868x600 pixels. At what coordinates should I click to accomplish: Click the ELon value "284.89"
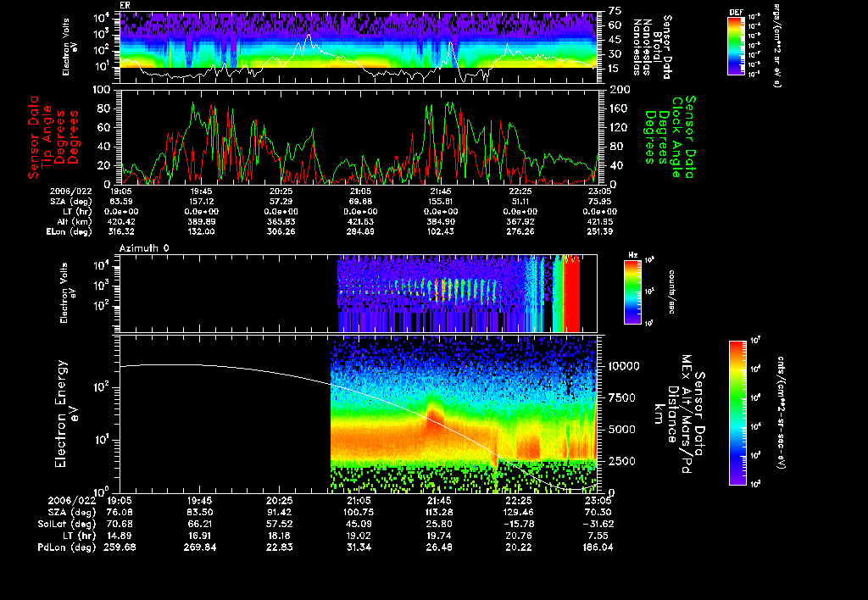(x=360, y=231)
